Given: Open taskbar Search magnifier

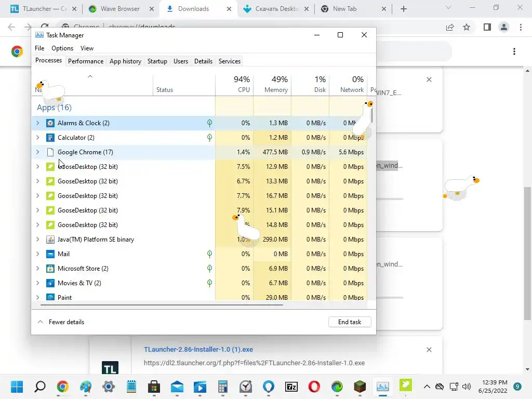Looking at the screenshot, I should point(40,387).
